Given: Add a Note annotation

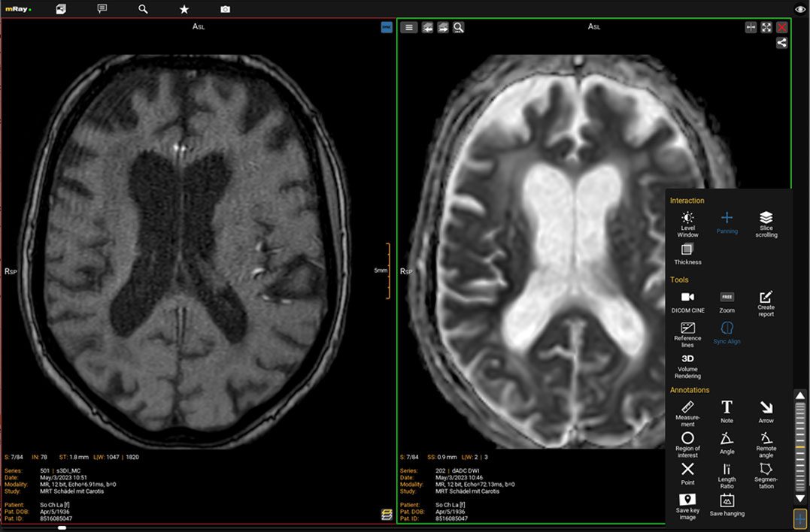Looking at the screenshot, I should point(727,411).
